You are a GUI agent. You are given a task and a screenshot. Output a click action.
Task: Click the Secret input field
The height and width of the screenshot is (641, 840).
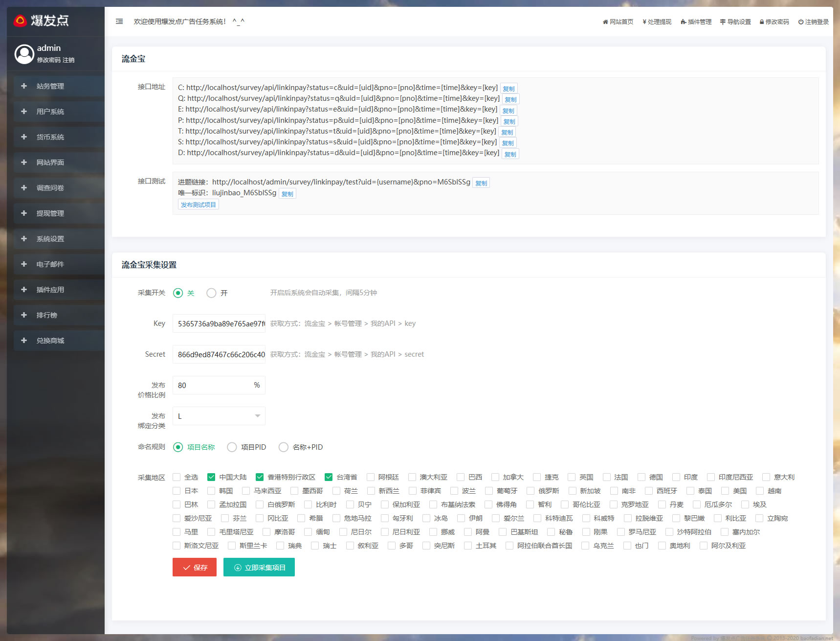click(x=219, y=354)
